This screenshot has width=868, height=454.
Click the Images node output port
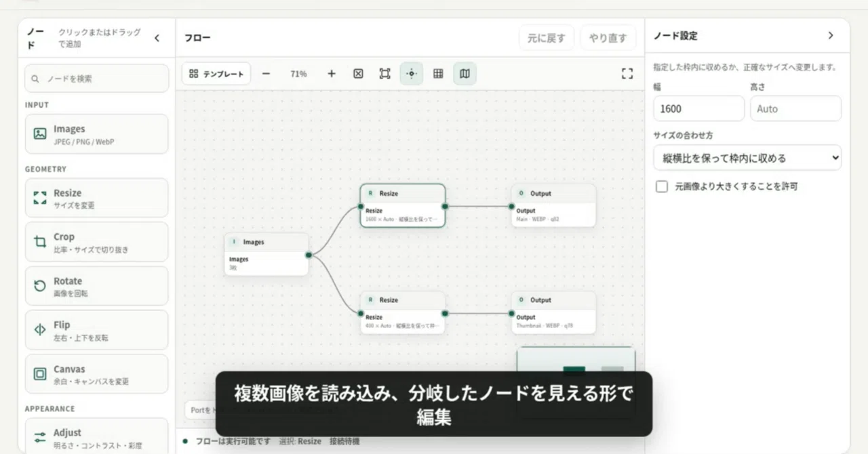(309, 255)
